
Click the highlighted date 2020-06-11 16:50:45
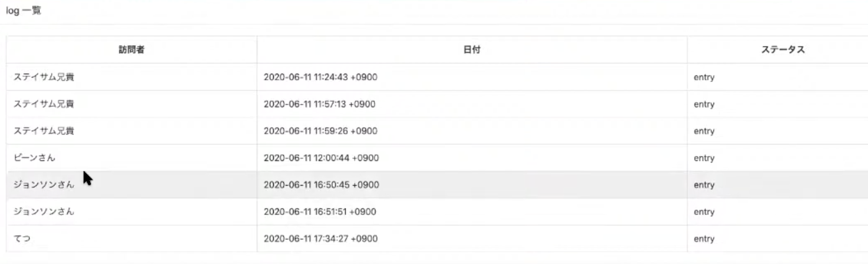(321, 185)
